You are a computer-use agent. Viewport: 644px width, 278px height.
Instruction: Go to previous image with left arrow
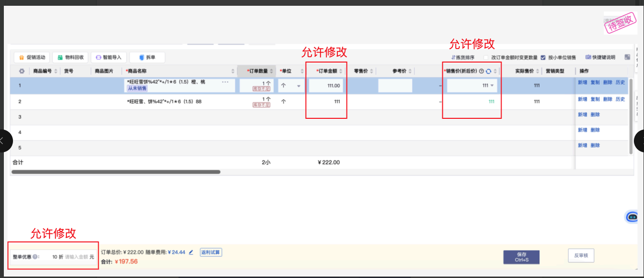coord(4,141)
